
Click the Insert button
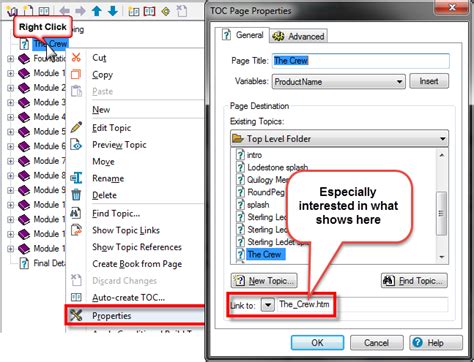(429, 81)
